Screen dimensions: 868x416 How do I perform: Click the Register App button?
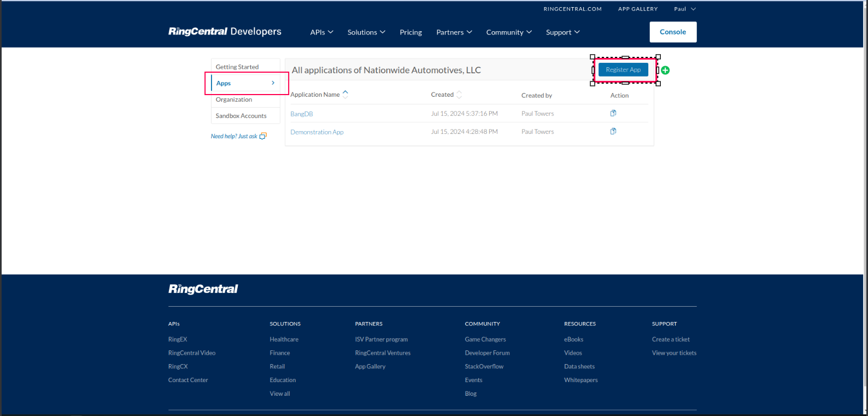coord(623,69)
